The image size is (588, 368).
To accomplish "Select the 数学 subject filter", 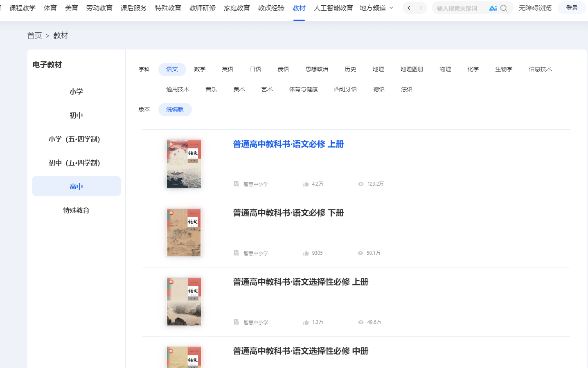I will point(200,70).
